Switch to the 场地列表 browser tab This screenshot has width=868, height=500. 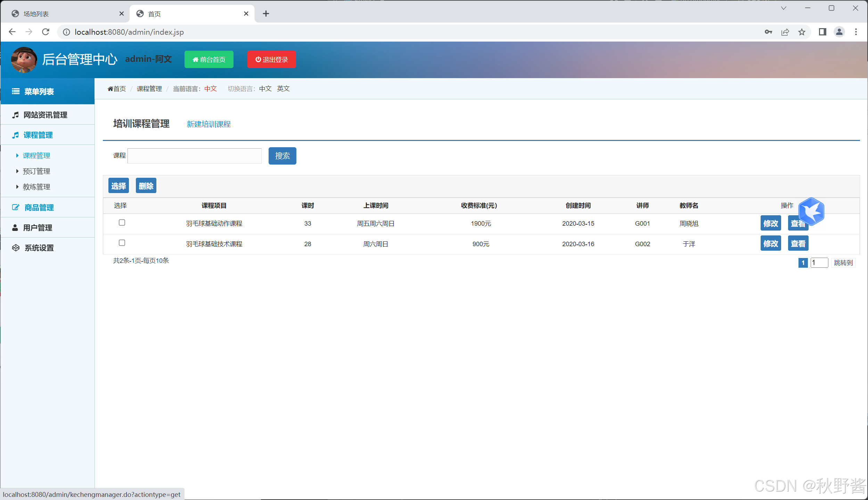click(36, 14)
